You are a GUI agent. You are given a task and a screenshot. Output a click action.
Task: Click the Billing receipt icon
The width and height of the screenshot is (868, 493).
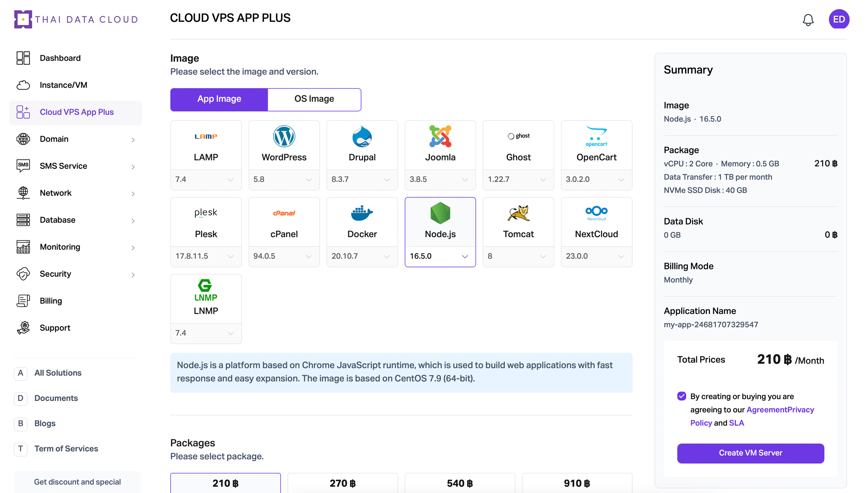click(x=23, y=301)
